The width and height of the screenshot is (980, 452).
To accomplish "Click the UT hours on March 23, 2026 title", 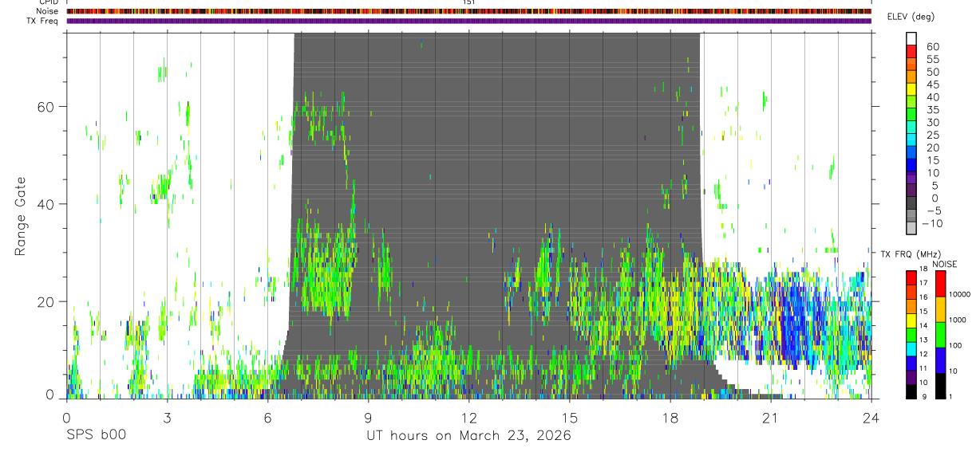I will (468, 436).
